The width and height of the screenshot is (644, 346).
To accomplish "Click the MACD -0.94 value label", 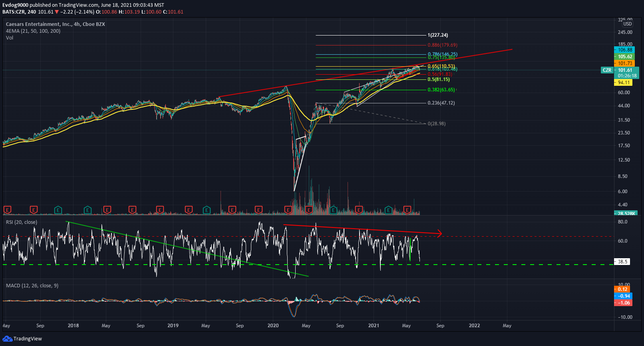I will click(623, 296).
